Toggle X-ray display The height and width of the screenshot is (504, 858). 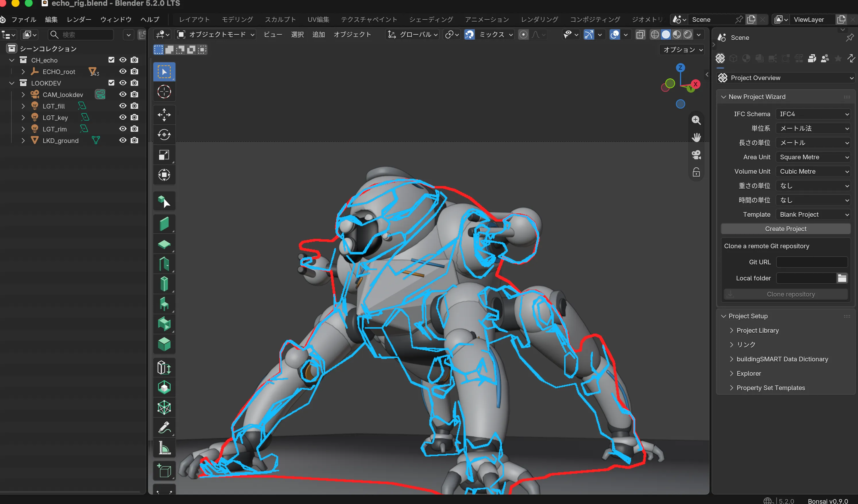[x=640, y=34]
